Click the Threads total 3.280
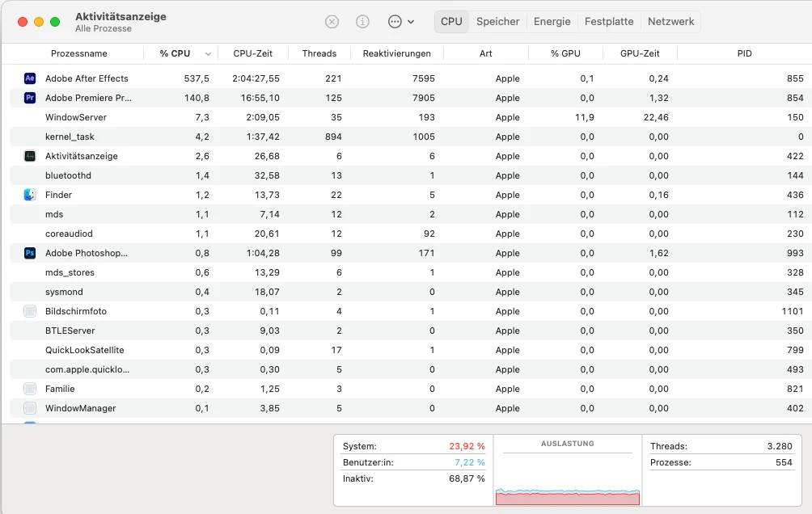 click(780, 446)
